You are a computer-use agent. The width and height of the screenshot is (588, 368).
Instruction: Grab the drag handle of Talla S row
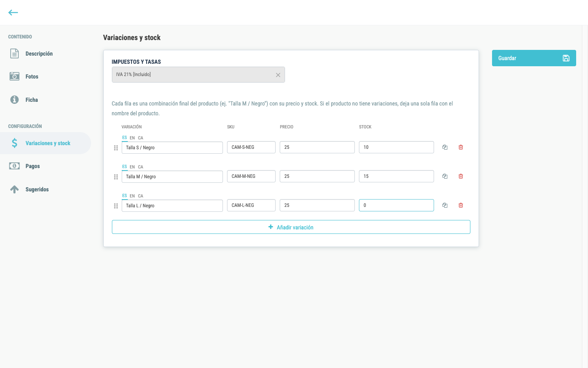[116, 148]
